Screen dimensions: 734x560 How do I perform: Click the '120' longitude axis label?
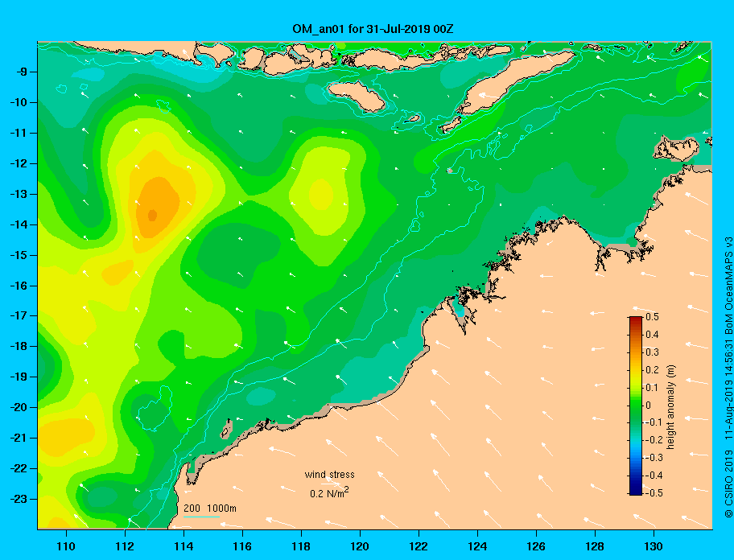click(360, 546)
